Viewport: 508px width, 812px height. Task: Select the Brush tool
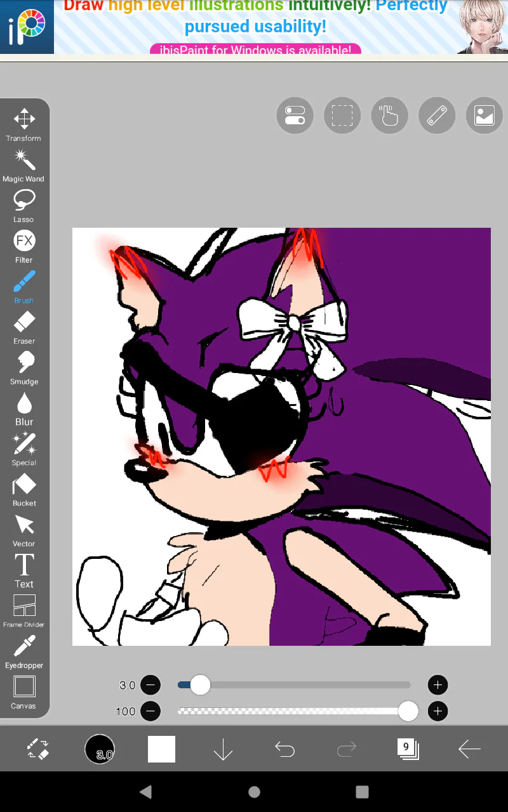tap(24, 287)
